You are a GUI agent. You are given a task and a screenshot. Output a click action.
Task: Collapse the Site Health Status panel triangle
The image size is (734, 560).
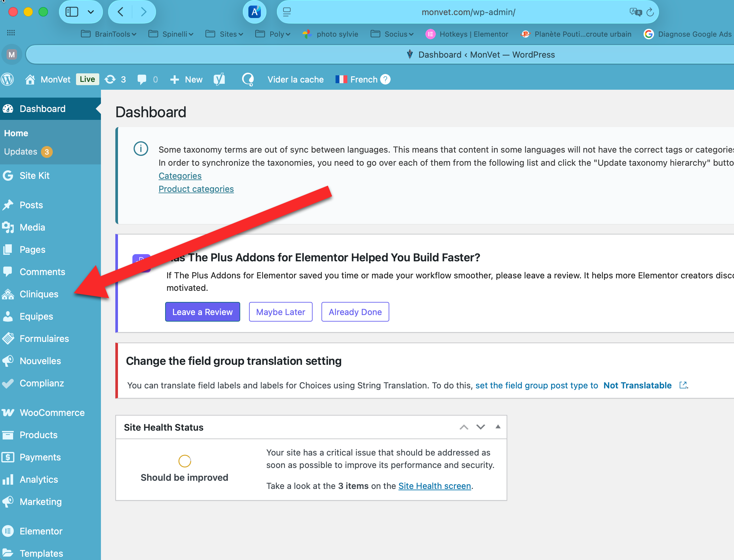coord(497,427)
